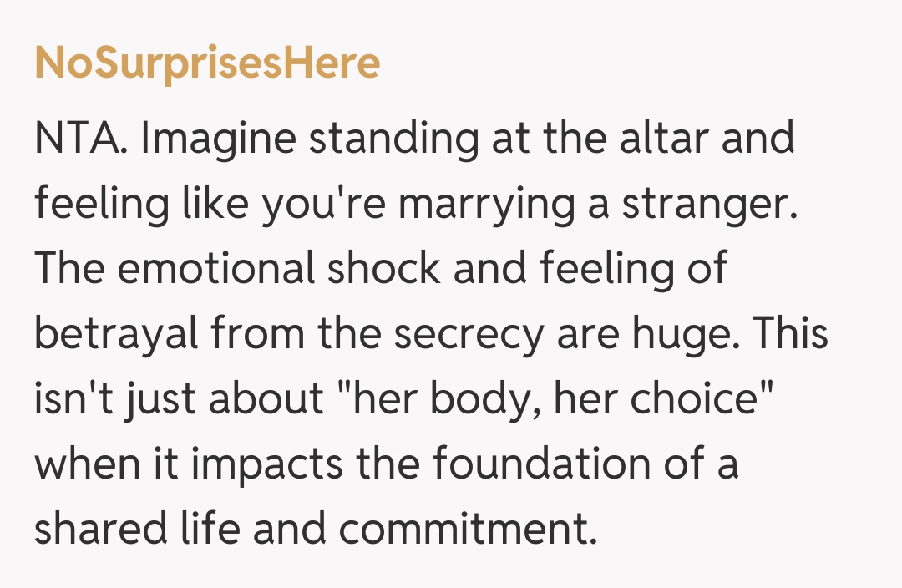Open the NoSurprisesHere user profile
902x588 pixels.
point(207,63)
